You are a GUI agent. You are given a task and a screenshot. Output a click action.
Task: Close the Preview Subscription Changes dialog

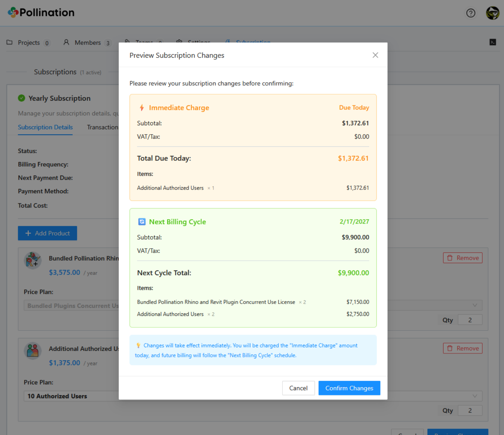click(375, 55)
